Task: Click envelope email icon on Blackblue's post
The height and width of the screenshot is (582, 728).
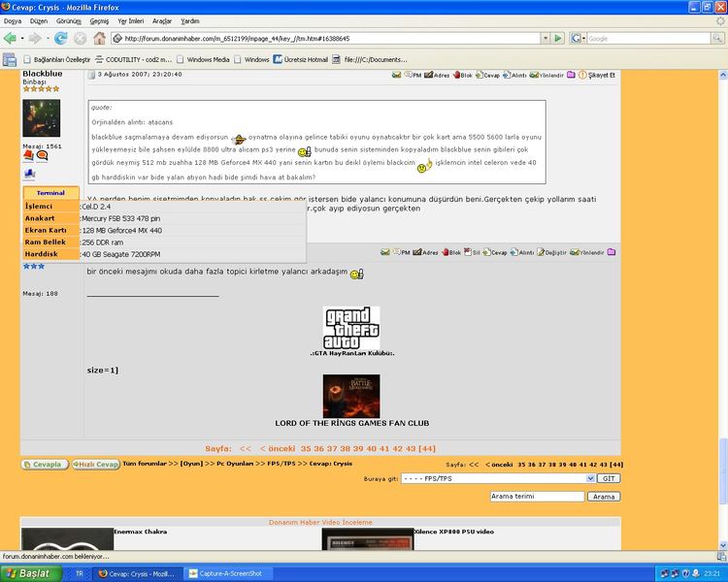Action: coord(396,75)
